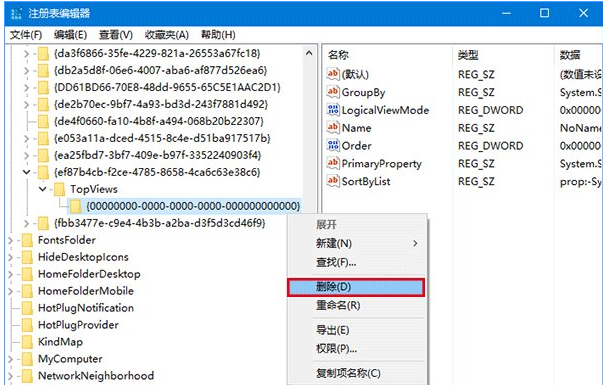This screenshot has height=385, width=603.
Task: Click REG_DWORD type in the LogicalViewMode row
Action: 490,110
